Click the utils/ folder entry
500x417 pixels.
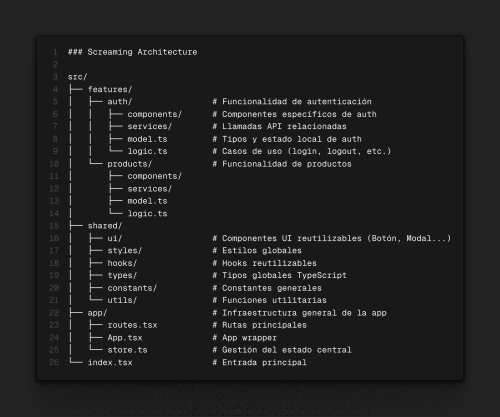pyautogui.click(x=122, y=300)
